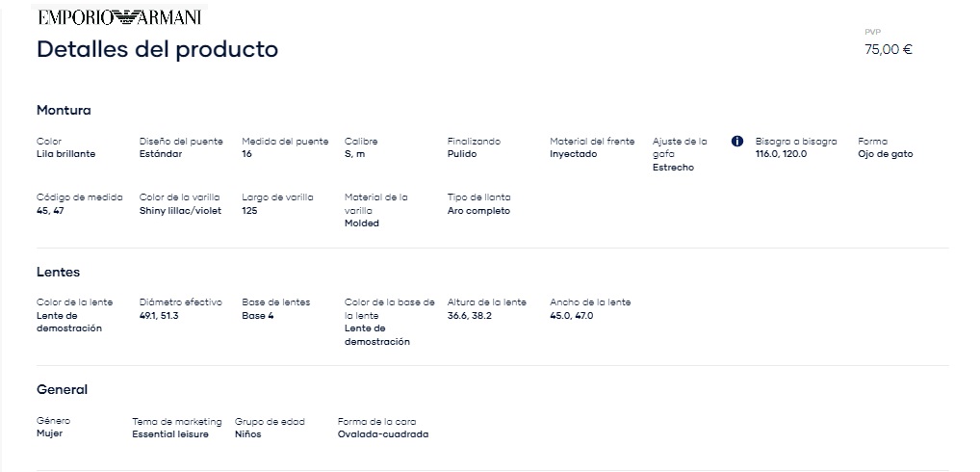Click the info icon beside Ajuste de la gafa
980x472 pixels.
736,142
